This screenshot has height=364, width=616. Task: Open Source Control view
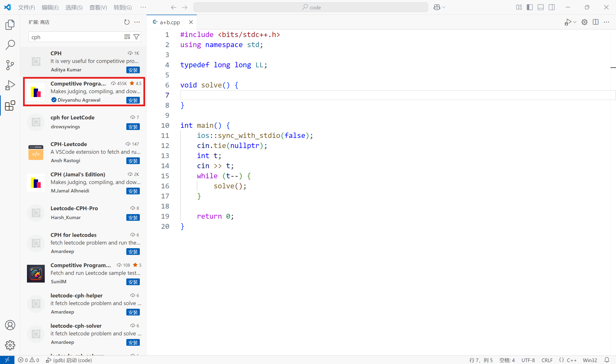tap(10, 65)
